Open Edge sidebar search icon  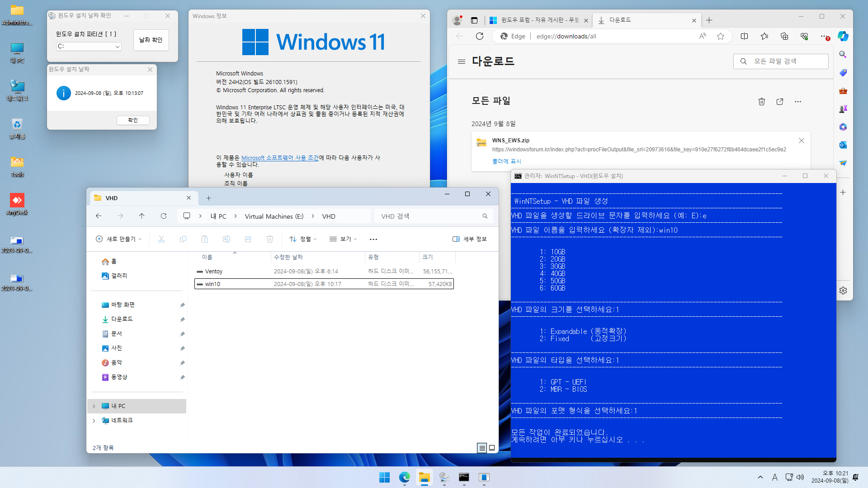tap(843, 54)
